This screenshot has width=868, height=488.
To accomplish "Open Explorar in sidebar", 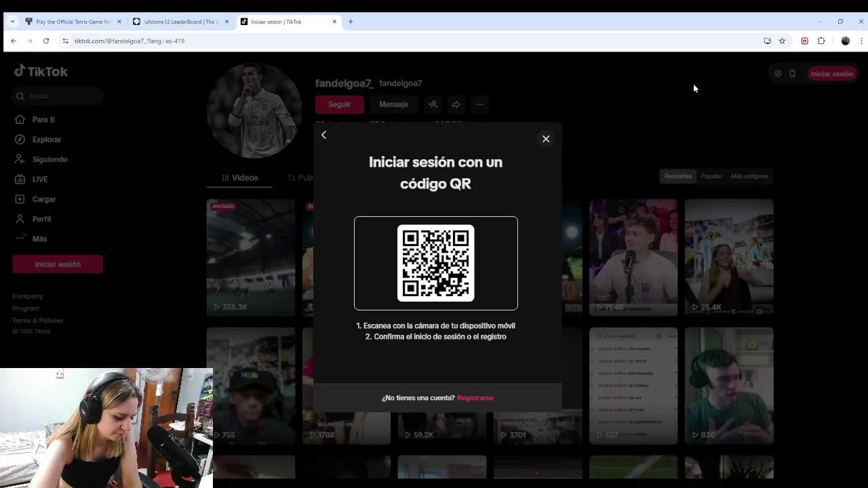I will [x=46, y=140].
